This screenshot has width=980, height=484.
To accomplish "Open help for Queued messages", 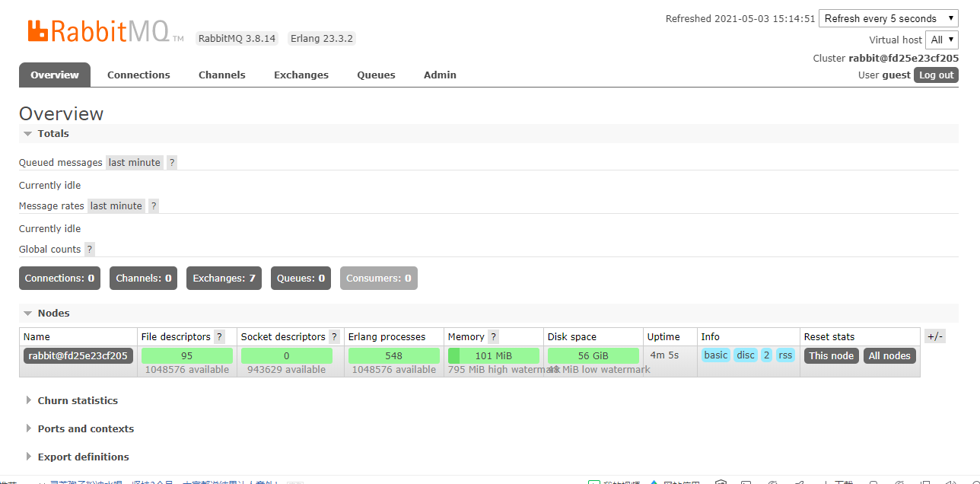I will click(x=172, y=162).
